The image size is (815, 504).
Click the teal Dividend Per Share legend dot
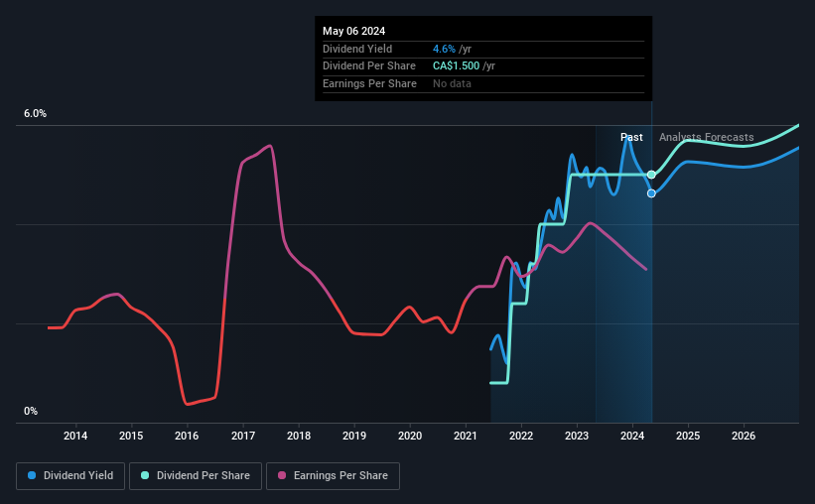coord(145,475)
